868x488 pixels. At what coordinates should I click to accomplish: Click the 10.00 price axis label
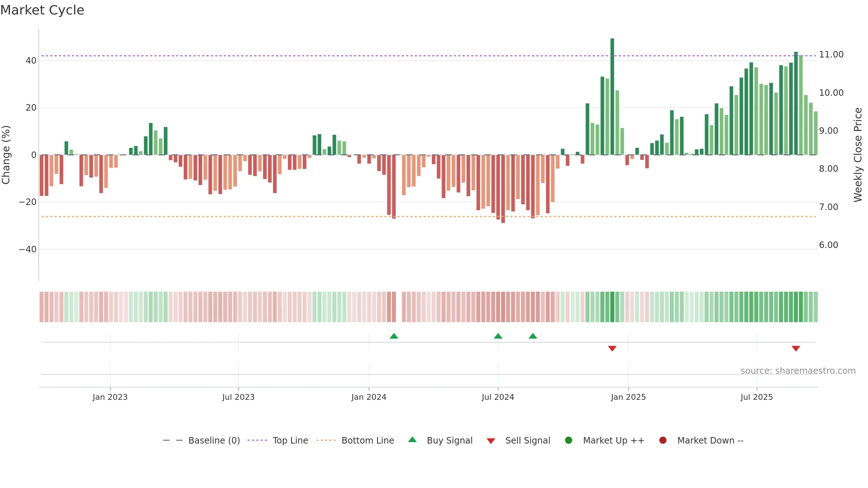[831, 93]
